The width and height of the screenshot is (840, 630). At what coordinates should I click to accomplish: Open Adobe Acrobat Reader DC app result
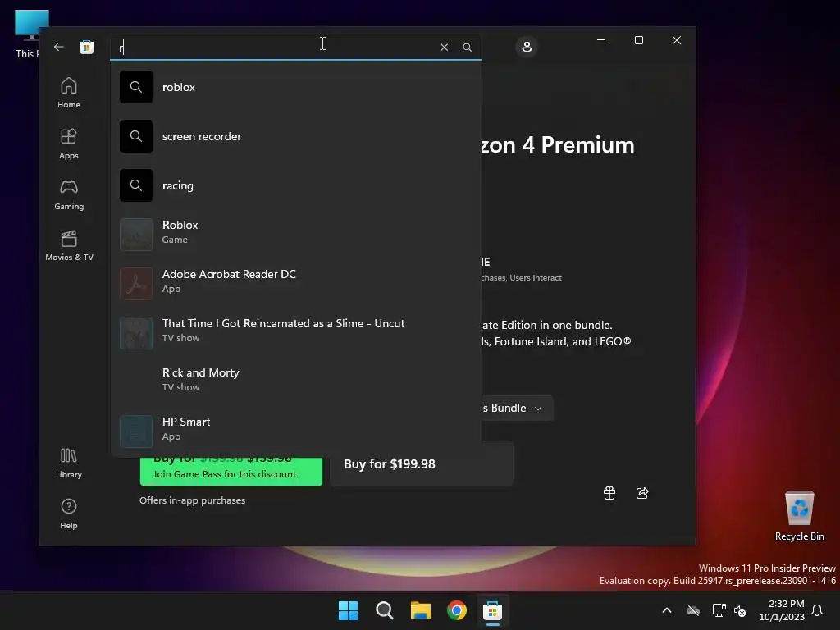pos(295,284)
